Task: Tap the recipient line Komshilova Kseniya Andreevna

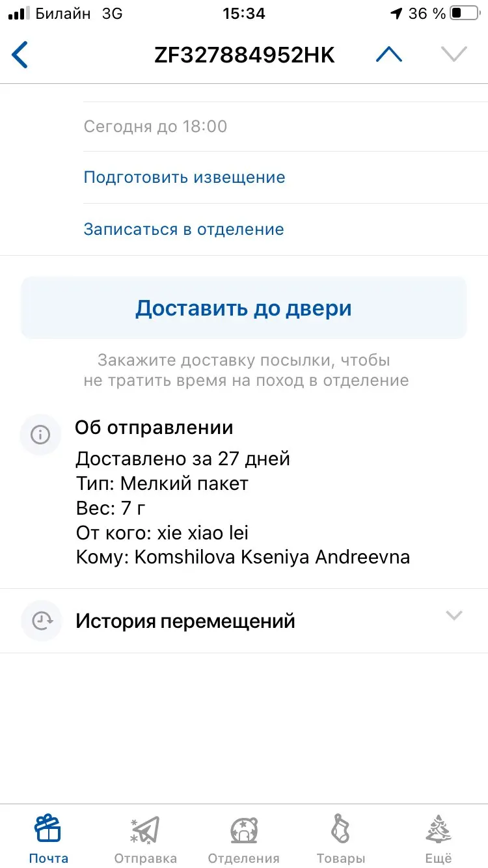Action: (x=242, y=558)
